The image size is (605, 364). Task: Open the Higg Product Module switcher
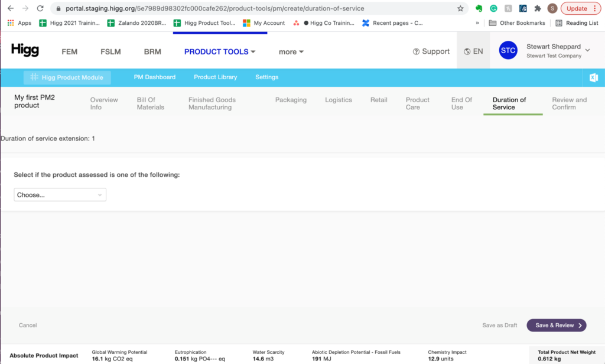coord(67,77)
